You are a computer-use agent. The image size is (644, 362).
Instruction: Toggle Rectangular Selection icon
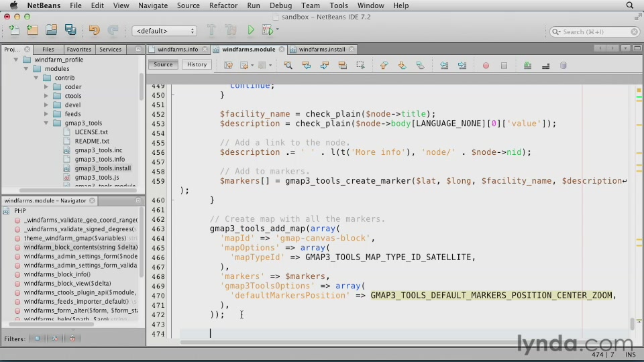pos(361,65)
